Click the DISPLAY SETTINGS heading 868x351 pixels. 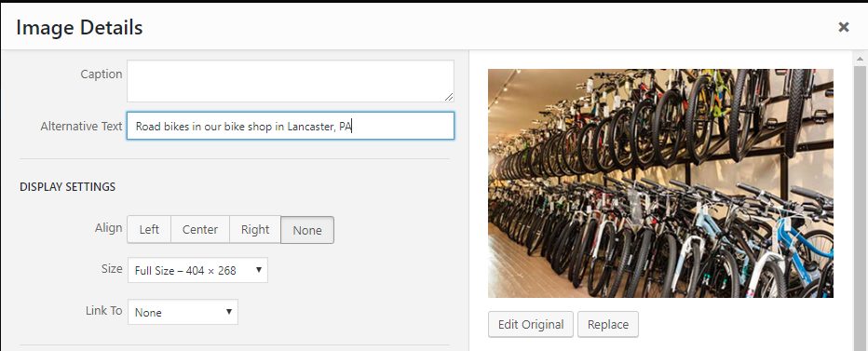tap(68, 187)
